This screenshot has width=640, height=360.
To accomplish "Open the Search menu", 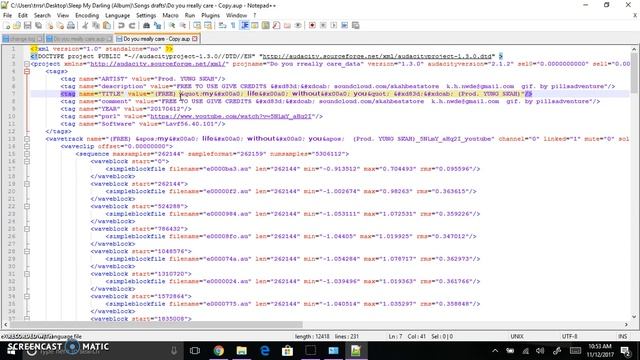I will tap(42, 15).
